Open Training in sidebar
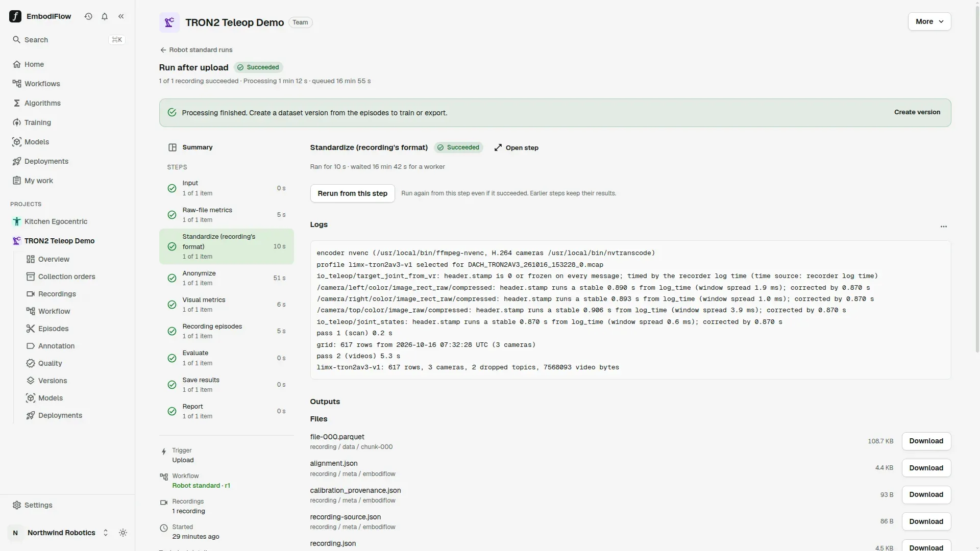This screenshot has height=551, width=980. [x=67, y=122]
